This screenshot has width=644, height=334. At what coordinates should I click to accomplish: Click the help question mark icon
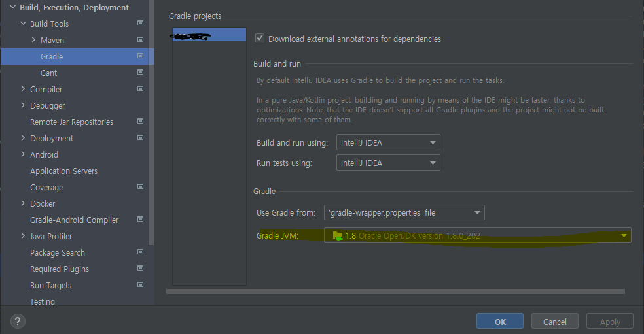tap(18, 322)
